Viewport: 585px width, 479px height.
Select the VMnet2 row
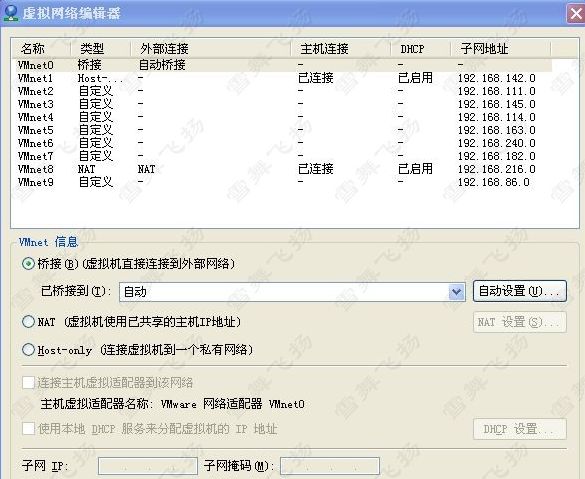(282, 91)
